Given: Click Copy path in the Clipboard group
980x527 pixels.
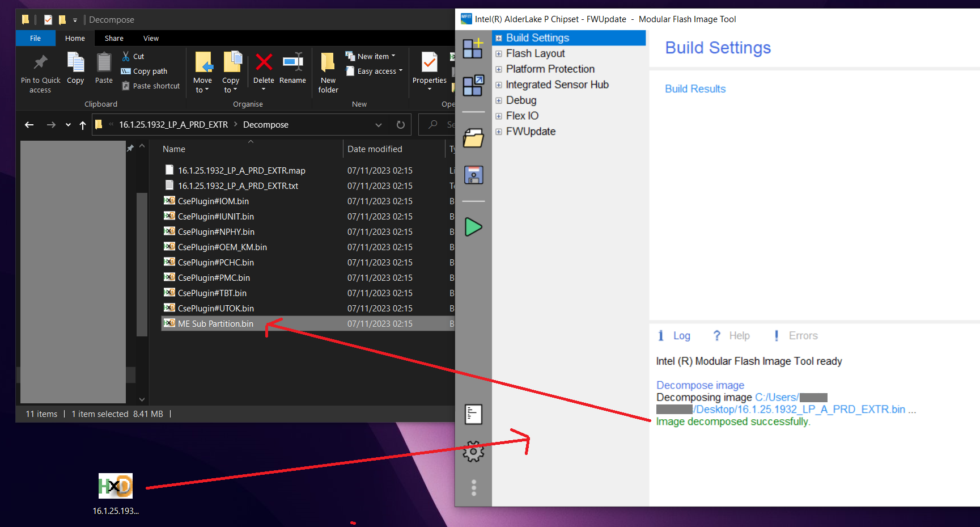Looking at the screenshot, I should tap(144, 71).
